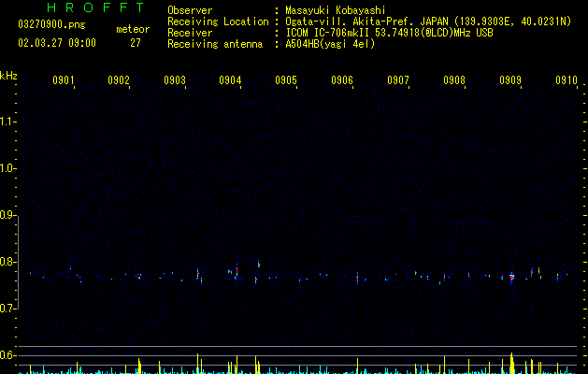Click the A504HB(yagi 4el) antenna text

[x=330, y=44]
